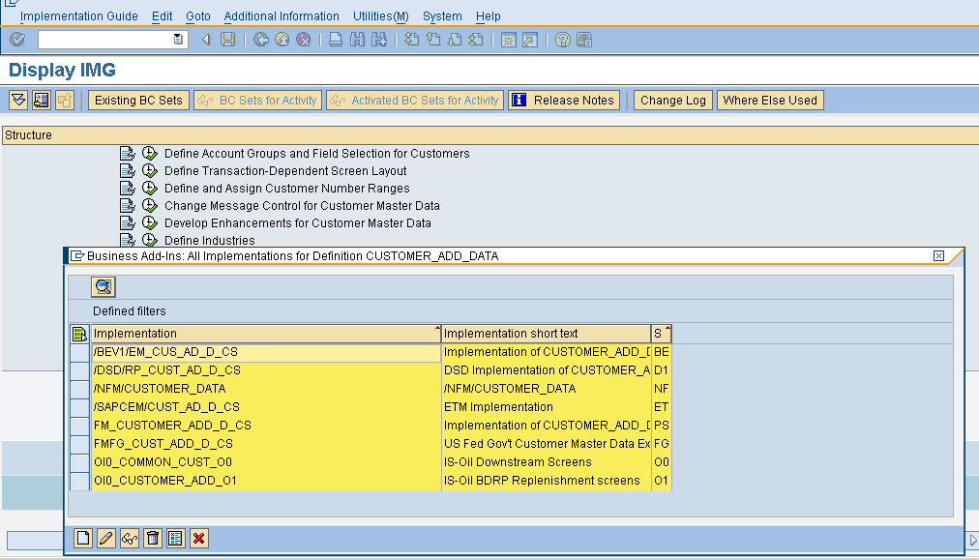Open the Additional Information menu
The height and width of the screenshot is (560, 979).
pyautogui.click(x=282, y=16)
